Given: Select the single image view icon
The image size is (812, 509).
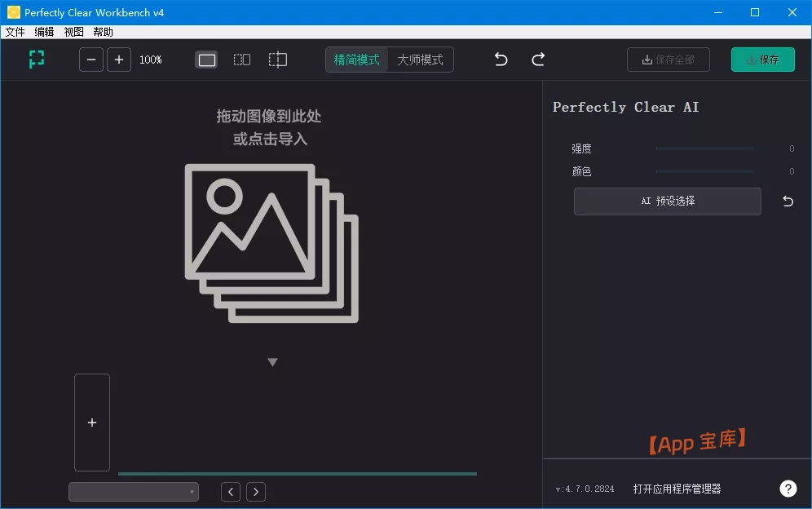Looking at the screenshot, I should pyautogui.click(x=206, y=59).
